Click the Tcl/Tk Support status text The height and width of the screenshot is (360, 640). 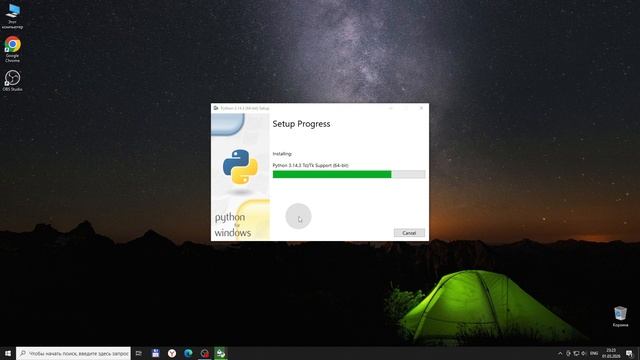(310, 165)
